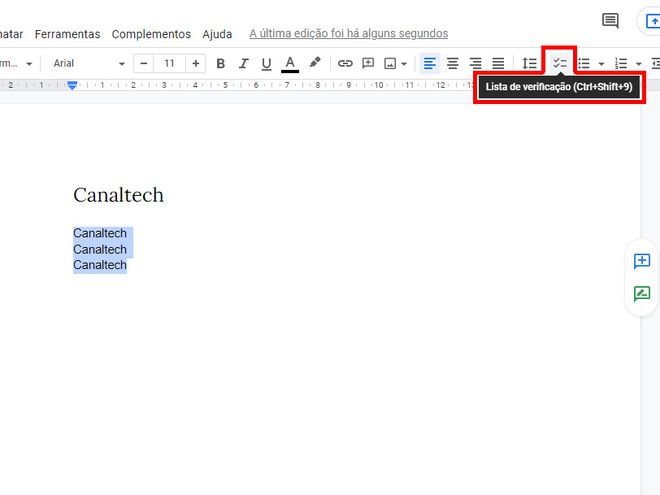
Task: Click the blue indent marker on ruler
Action: tap(72, 85)
